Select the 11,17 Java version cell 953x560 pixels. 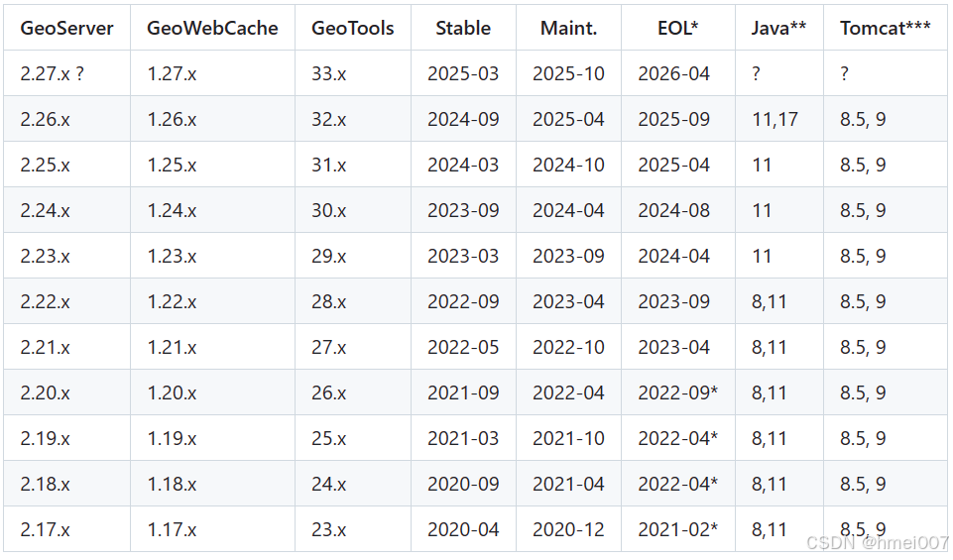point(779,119)
